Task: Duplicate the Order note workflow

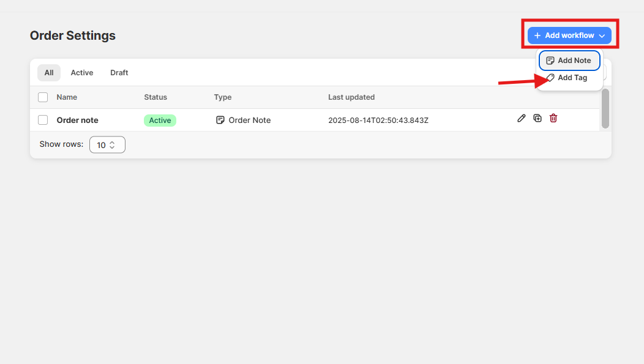Action: pyautogui.click(x=537, y=118)
